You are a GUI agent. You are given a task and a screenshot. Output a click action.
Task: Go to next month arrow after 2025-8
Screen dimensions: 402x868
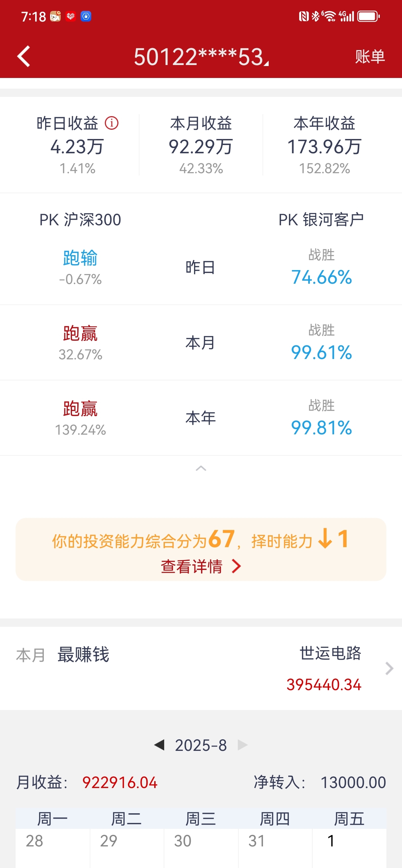242,745
